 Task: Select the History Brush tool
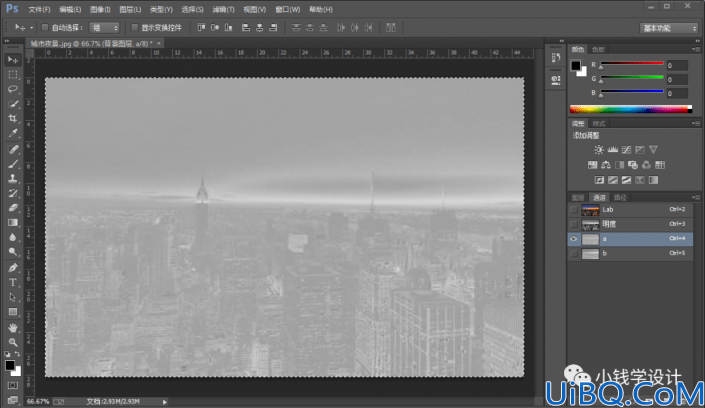point(13,193)
